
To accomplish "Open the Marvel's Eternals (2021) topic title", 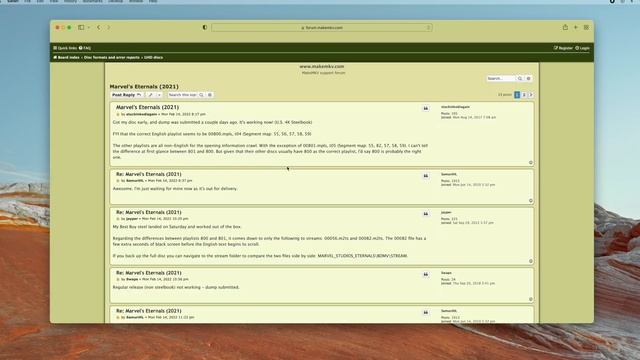I will [x=144, y=87].
